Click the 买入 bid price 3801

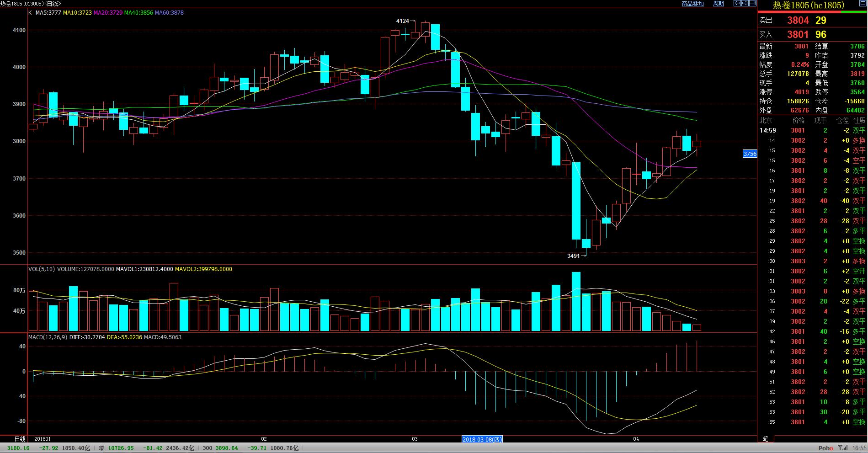[x=798, y=35]
